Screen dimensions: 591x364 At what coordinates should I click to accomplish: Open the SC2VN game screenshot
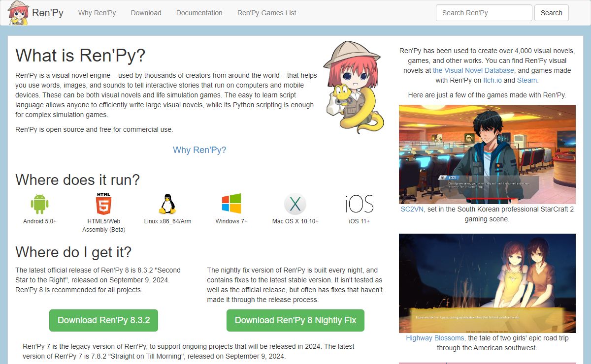click(x=487, y=154)
